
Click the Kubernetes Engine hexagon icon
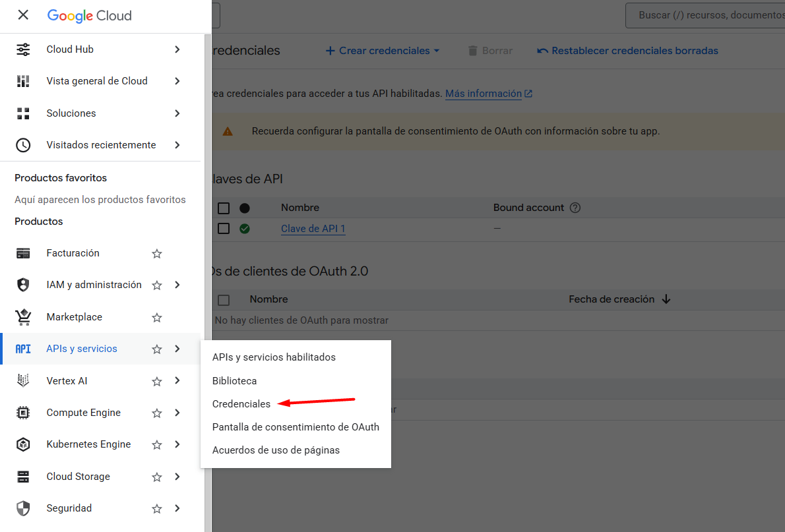pyautogui.click(x=23, y=444)
